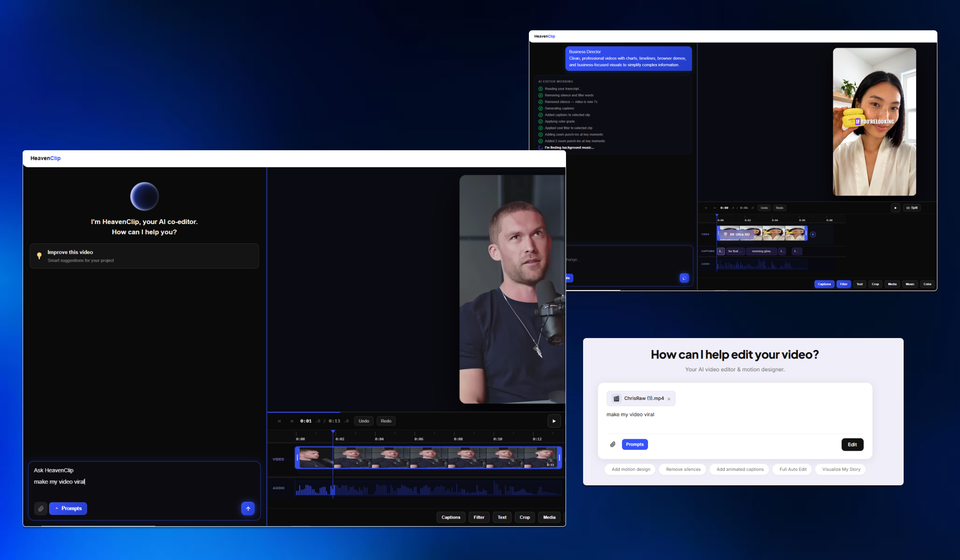
Task: Click the back window audio waveform track
Action: pyautogui.click(x=762, y=264)
